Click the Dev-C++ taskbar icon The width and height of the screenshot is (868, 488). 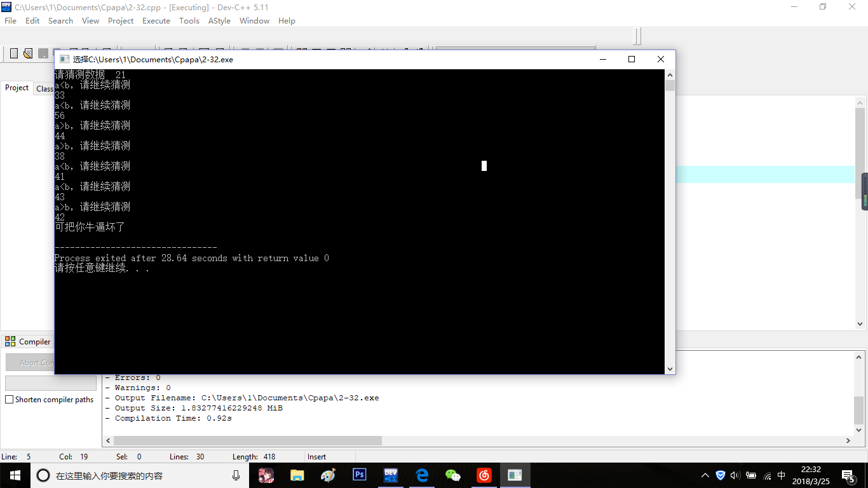click(x=390, y=475)
